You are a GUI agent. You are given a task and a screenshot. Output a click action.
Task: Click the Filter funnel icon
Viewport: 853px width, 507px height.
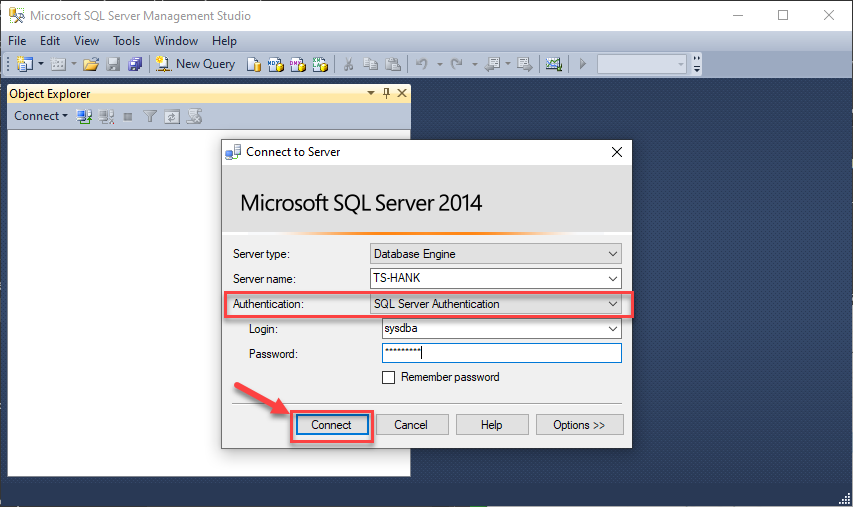point(150,116)
